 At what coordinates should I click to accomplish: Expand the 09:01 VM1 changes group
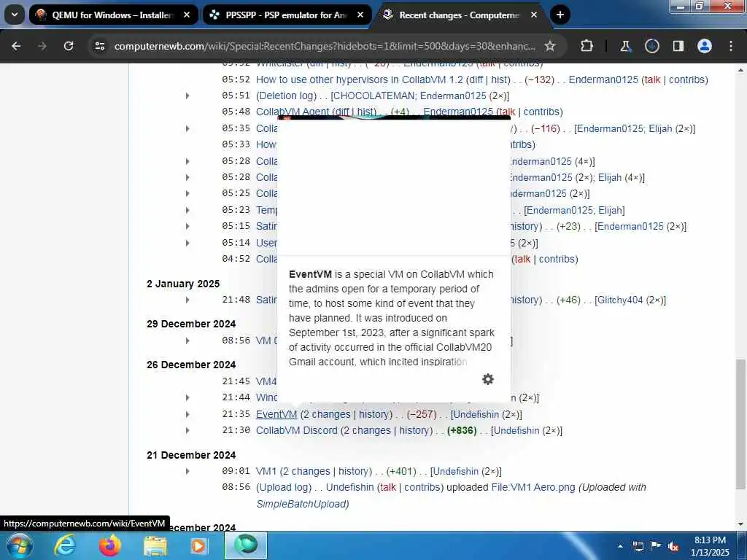pos(187,472)
